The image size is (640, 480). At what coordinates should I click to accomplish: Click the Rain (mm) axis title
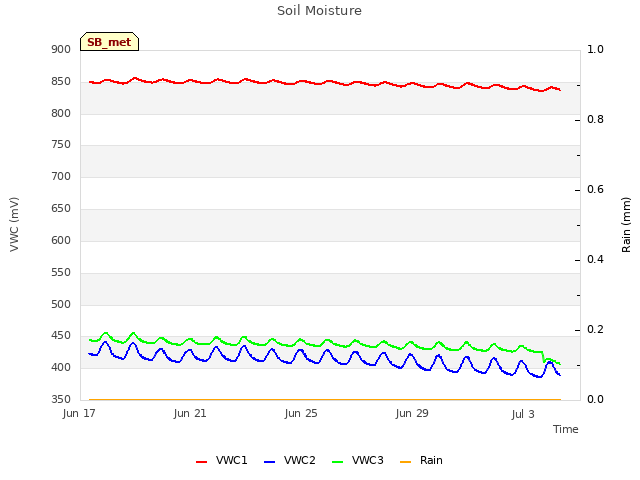(626, 224)
